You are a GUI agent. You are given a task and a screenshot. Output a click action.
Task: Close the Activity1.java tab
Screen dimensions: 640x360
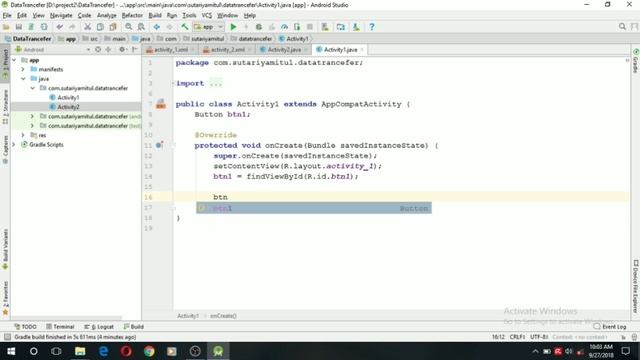coord(362,50)
